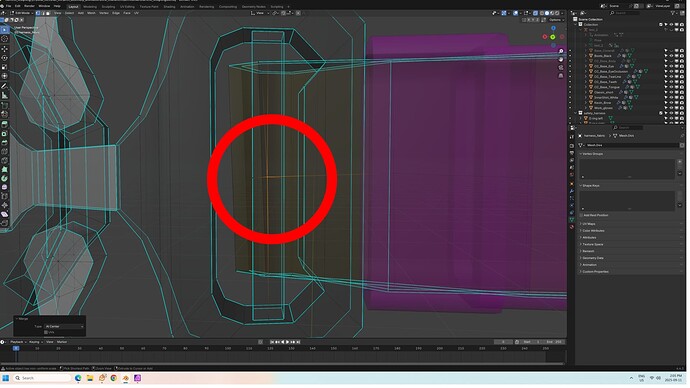Viewport: 690px width, 388px height.
Task: Open the Edit Mode dropdown
Action: pyautogui.click(x=22, y=13)
